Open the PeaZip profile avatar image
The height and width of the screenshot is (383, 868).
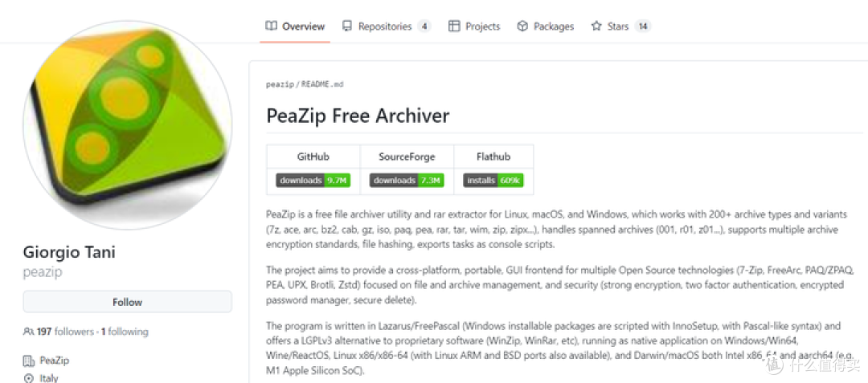[127, 125]
